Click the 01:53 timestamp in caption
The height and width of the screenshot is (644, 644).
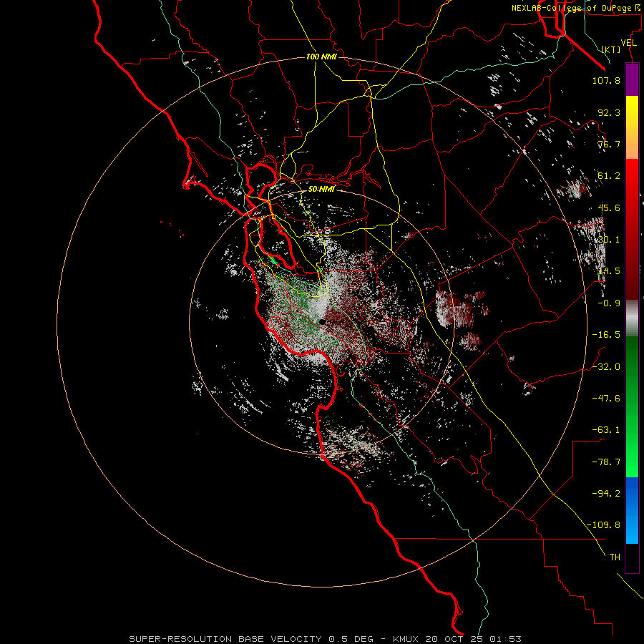[507, 639]
